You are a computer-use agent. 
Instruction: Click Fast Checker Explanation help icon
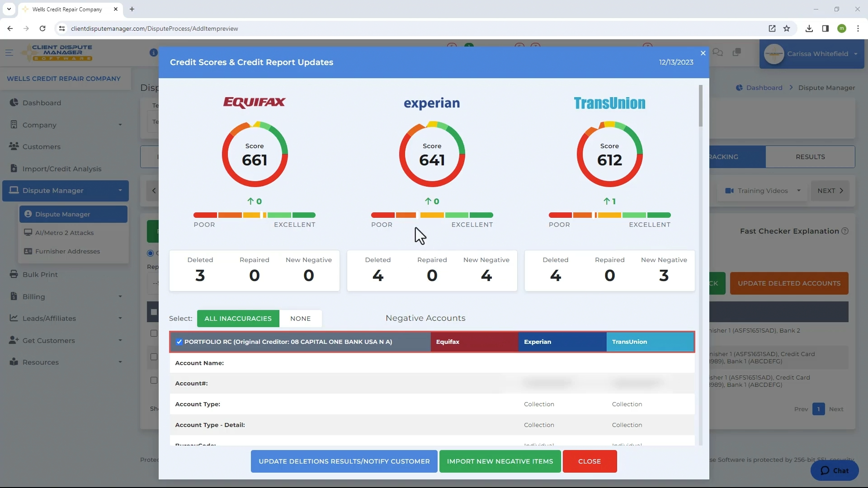coord(844,231)
